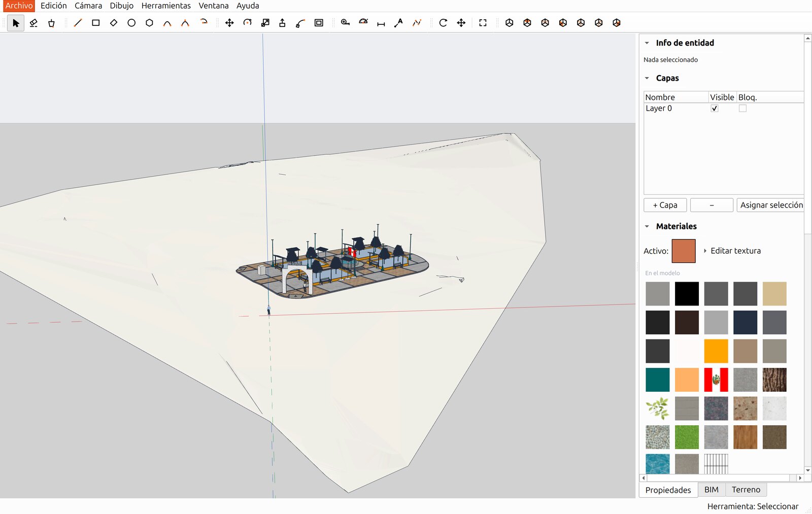
Task: Activate the Pan camera tool
Action: point(461,23)
